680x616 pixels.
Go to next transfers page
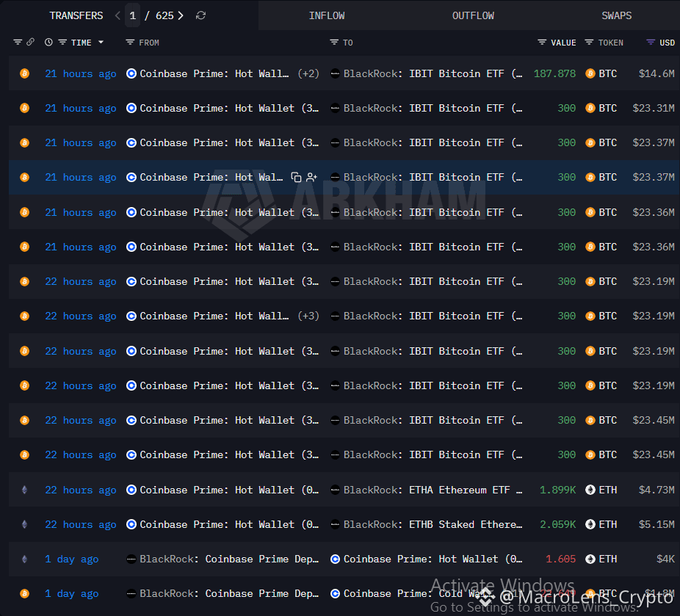coord(181,15)
